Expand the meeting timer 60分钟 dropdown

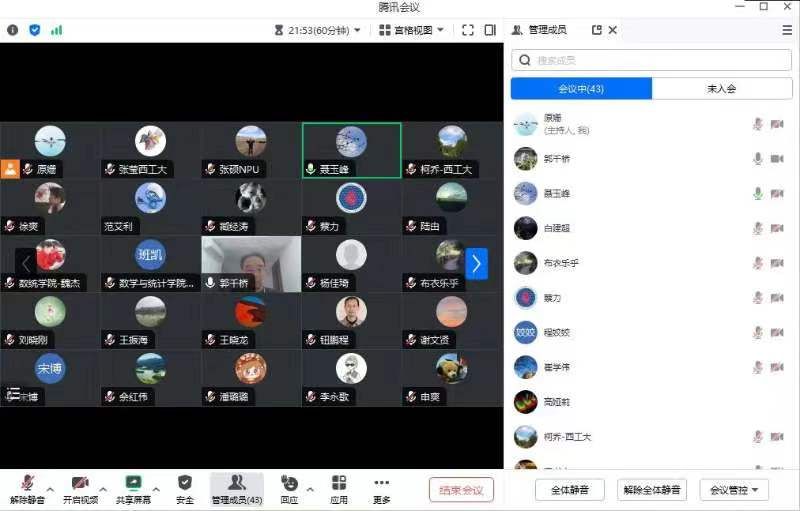(317, 30)
